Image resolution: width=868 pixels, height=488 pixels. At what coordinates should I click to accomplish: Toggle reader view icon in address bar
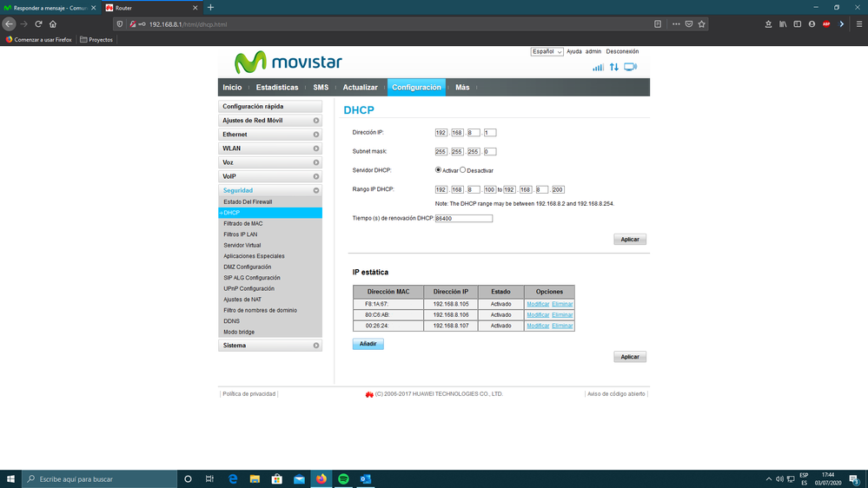pyautogui.click(x=658, y=23)
